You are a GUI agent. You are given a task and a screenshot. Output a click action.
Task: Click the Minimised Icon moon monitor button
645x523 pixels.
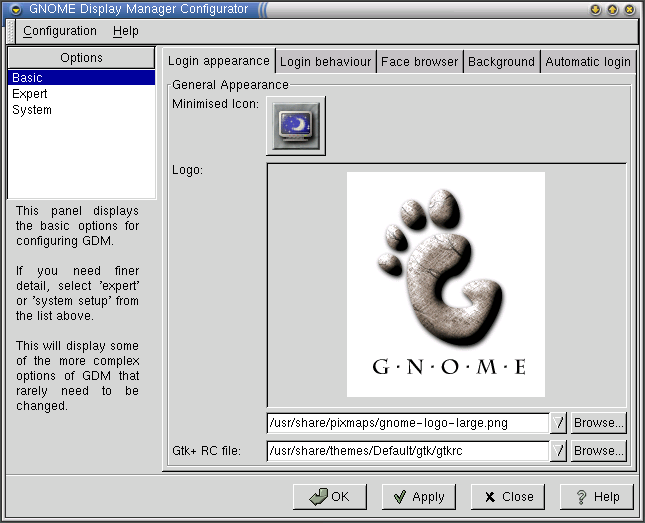coord(296,126)
